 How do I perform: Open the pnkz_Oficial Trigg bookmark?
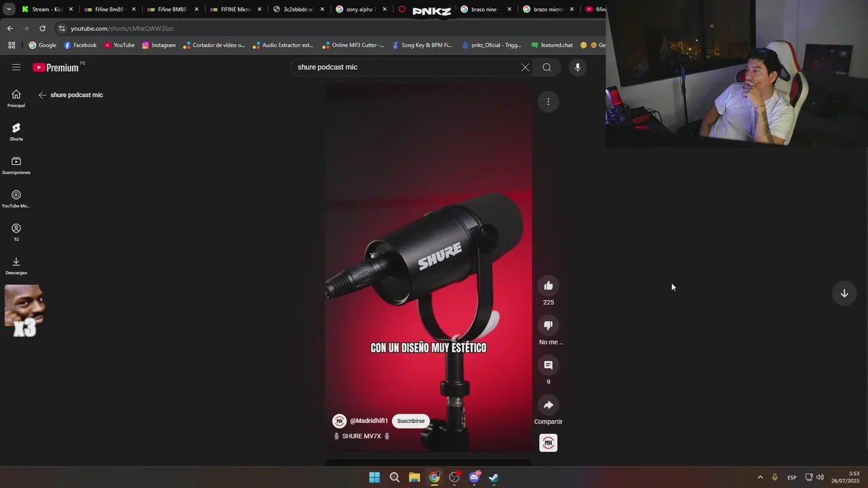491,45
